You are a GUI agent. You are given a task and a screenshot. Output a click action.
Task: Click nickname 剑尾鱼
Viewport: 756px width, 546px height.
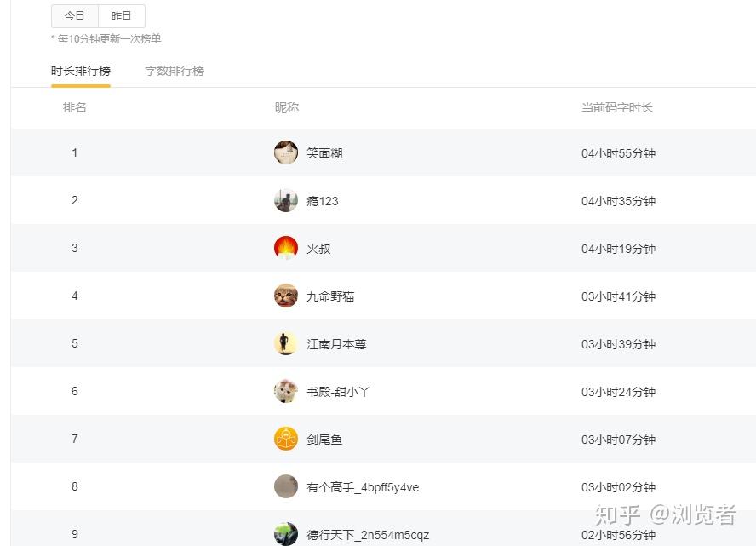coord(324,440)
